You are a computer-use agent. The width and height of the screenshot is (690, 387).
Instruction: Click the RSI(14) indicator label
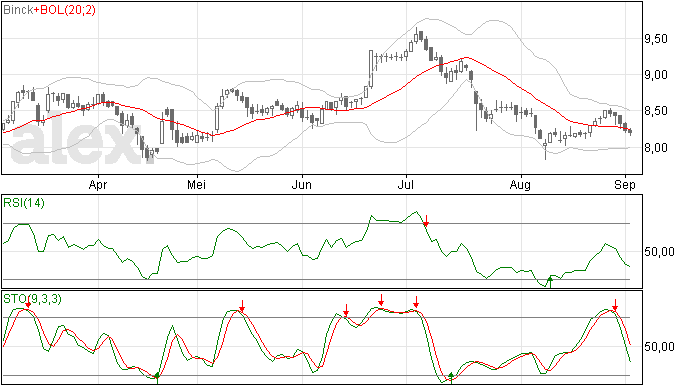(x=24, y=203)
